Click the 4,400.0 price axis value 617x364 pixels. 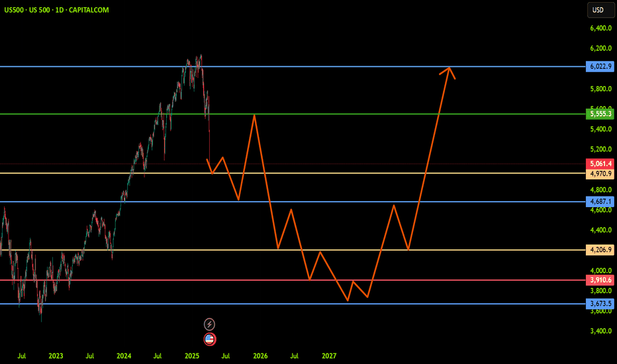pos(601,230)
